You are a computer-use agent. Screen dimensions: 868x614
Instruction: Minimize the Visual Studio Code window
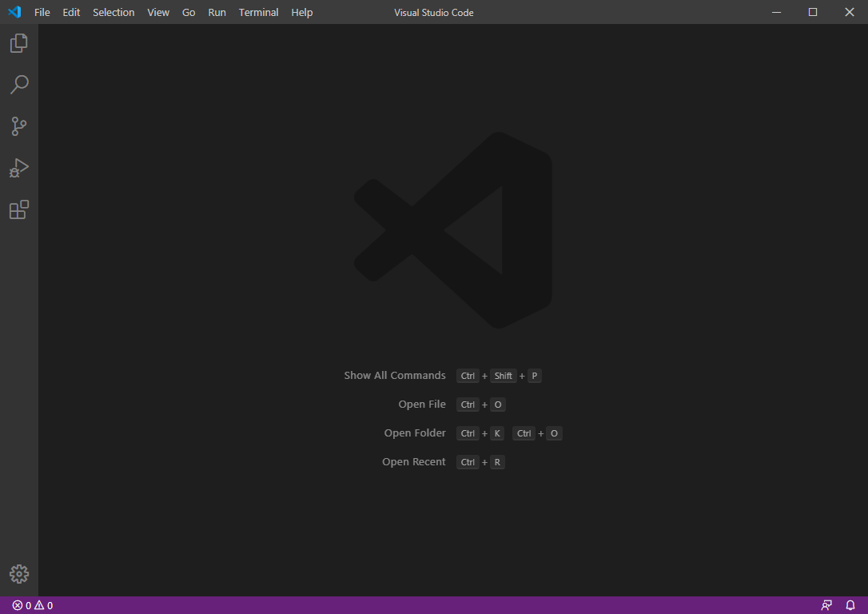(x=777, y=12)
